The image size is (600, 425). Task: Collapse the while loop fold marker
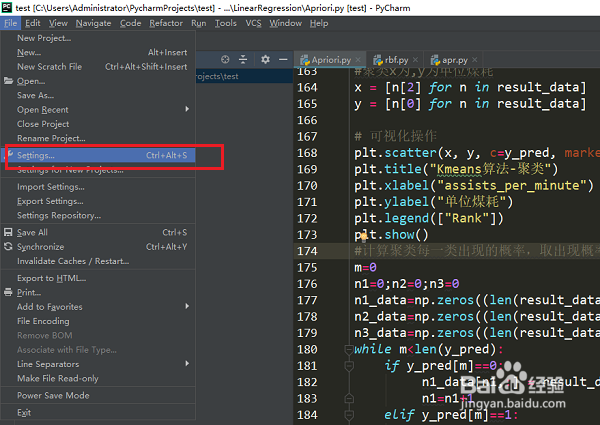349,349
